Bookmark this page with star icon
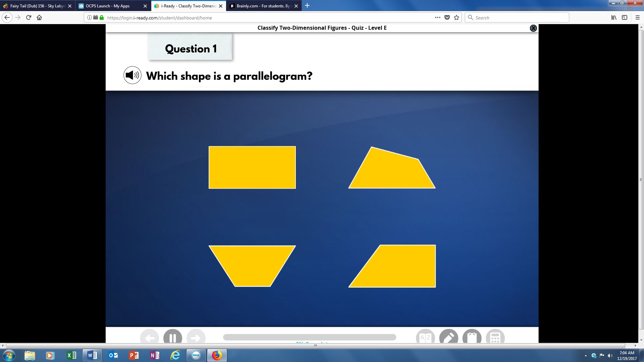This screenshot has height=362, width=644. 457,18
